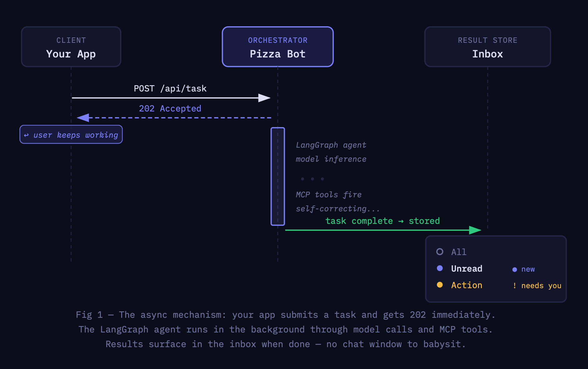Viewport: 588px width, 369px height.
Task: Click the three-dot ellipsis under model inference
Action: coord(312,179)
